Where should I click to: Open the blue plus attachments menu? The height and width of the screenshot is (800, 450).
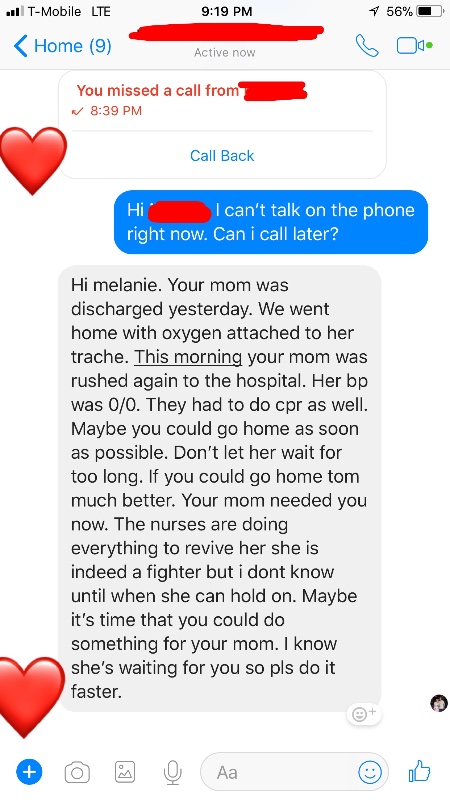point(29,771)
